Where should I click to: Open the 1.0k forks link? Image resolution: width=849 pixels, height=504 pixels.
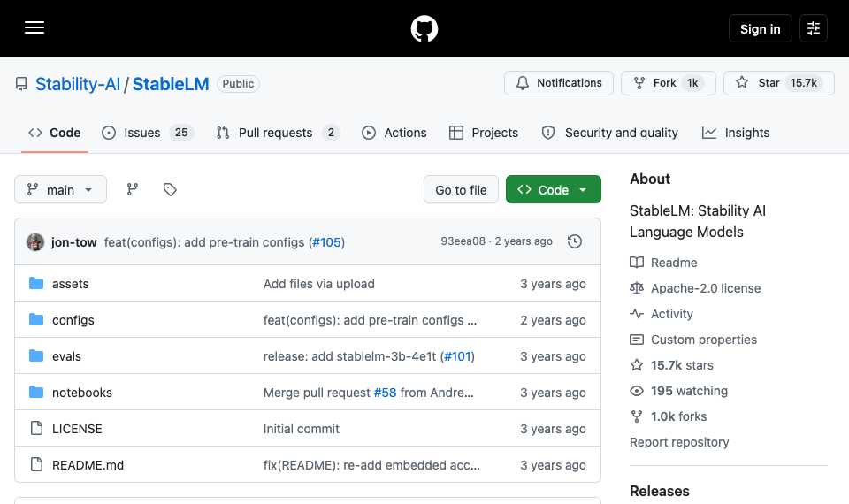[x=678, y=416]
